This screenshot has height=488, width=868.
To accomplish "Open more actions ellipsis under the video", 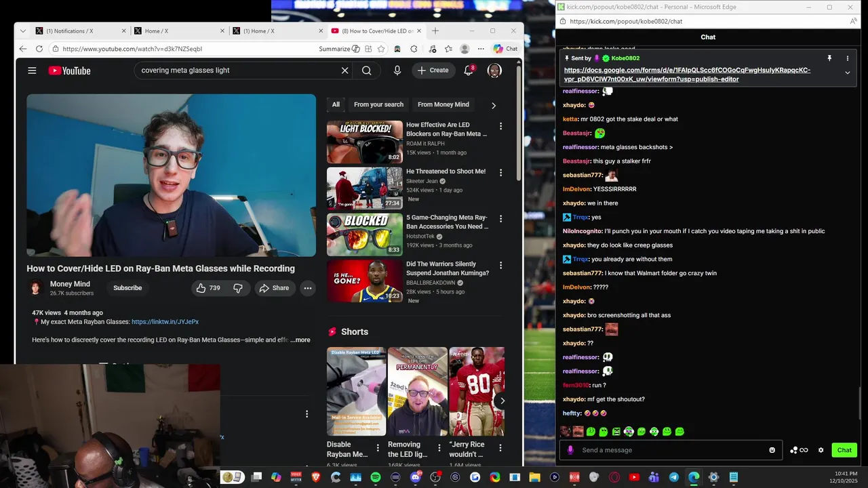I will tap(307, 288).
